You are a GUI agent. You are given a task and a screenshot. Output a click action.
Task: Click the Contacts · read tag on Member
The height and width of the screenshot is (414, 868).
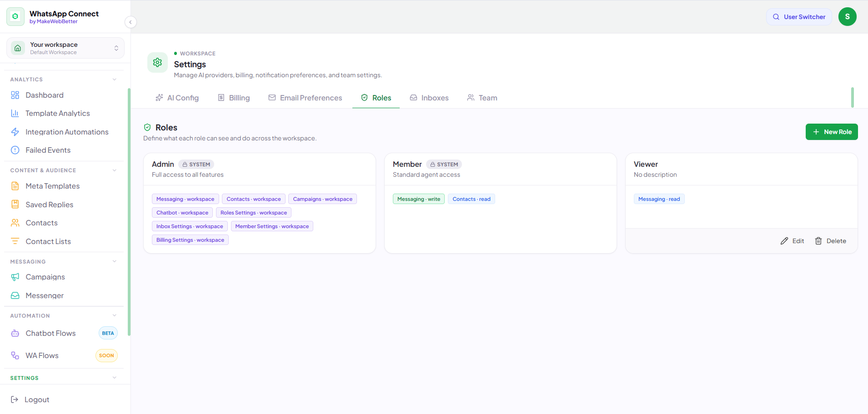(472, 199)
